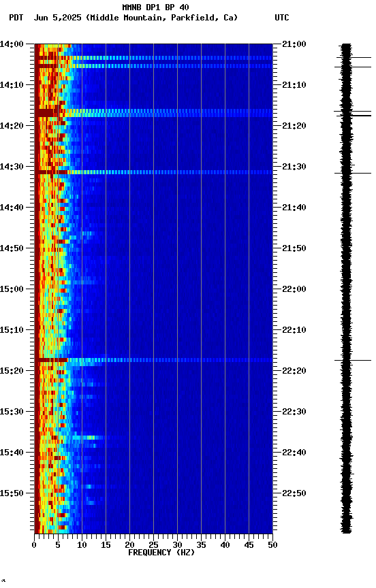376x588 pixels.
Task: Click the broadband event streak near 15:17
Action: tap(153, 361)
